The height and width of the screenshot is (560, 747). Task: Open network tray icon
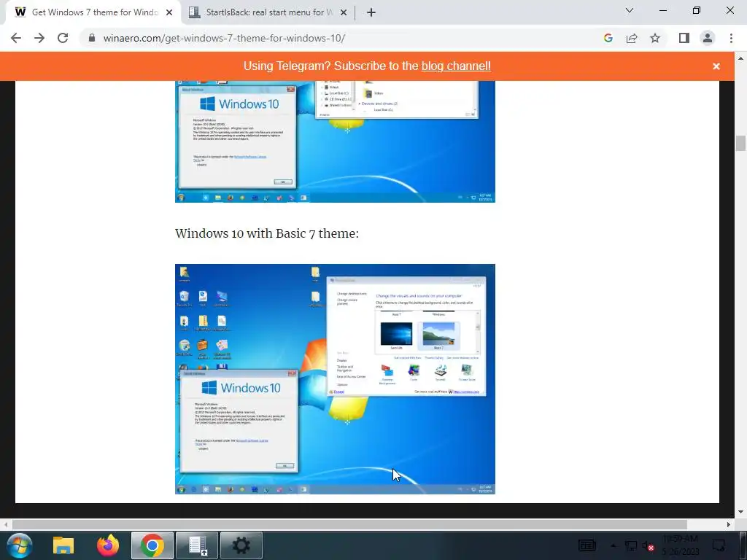point(631,545)
